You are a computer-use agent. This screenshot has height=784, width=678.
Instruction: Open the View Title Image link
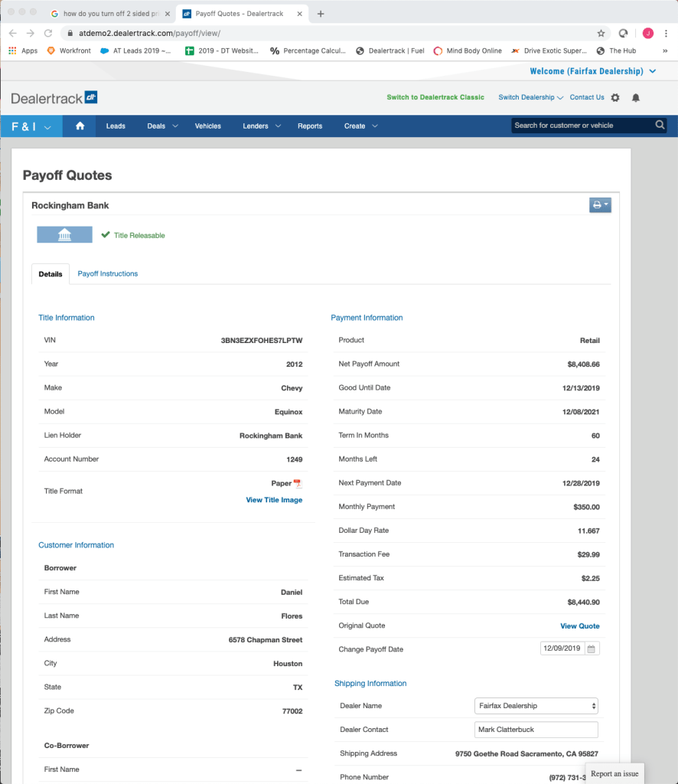click(274, 500)
